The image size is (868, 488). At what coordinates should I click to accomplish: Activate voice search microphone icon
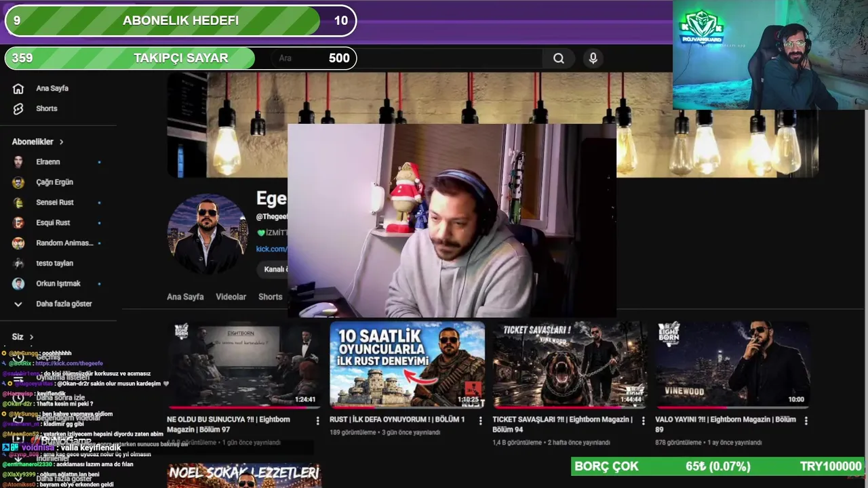pyautogui.click(x=593, y=58)
